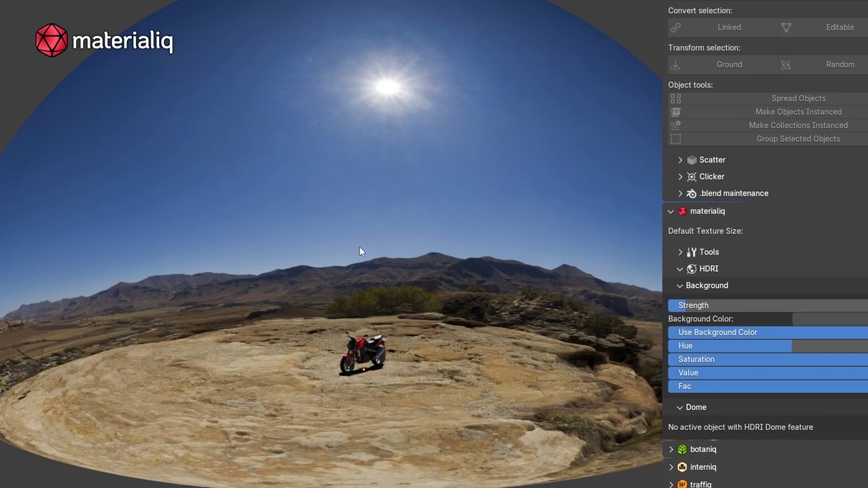Expand the traffiq panel
The width and height of the screenshot is (868, 488).
(x=671, y=484)
